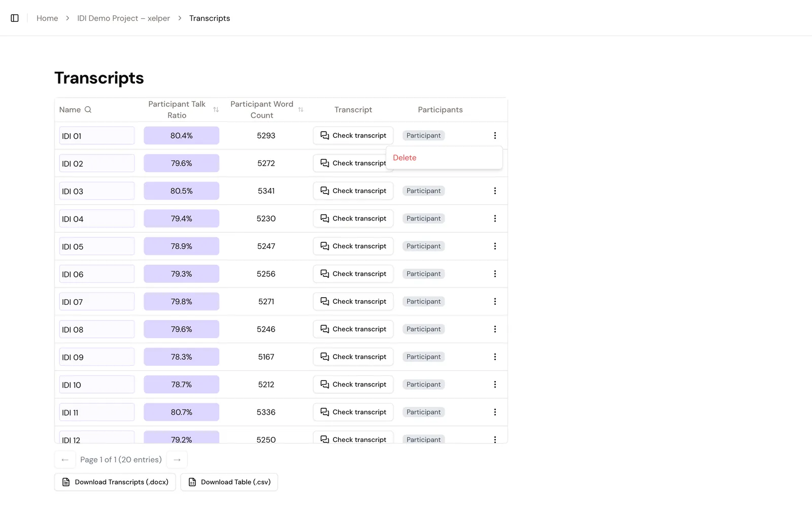
Task: Open the three-dot menu for IDI 05
Action: pos(495,246)
